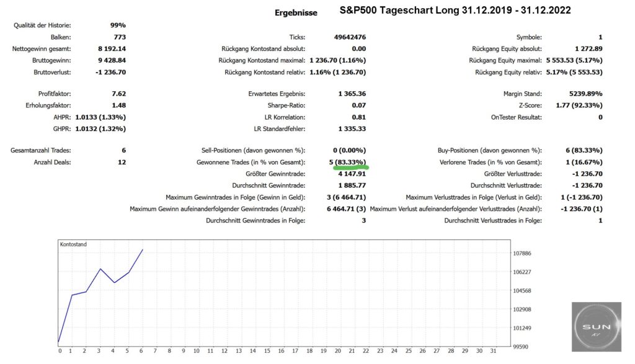635x364 pixels.
Task: Click the balance curve peak at trade 6
Action: point(143,250)
